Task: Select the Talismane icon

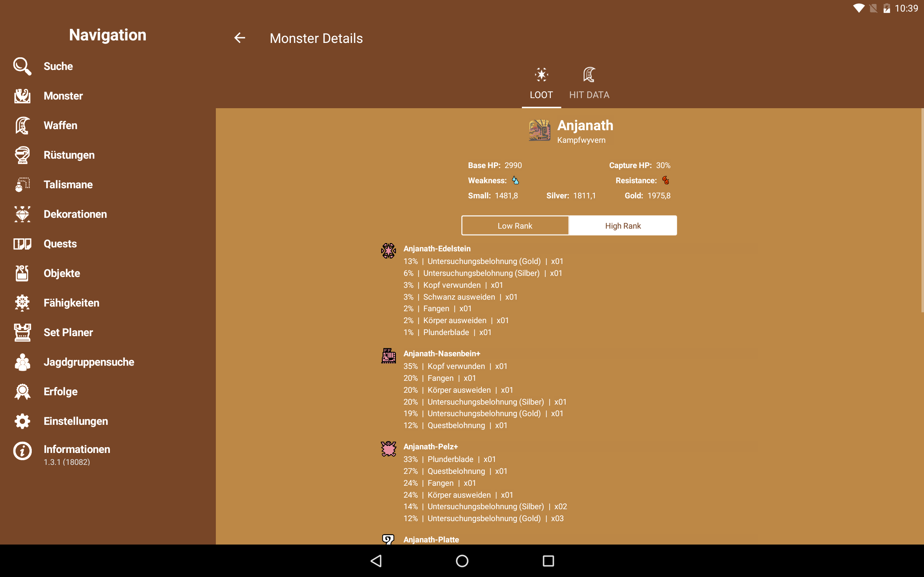Action: tap(22, 184)
